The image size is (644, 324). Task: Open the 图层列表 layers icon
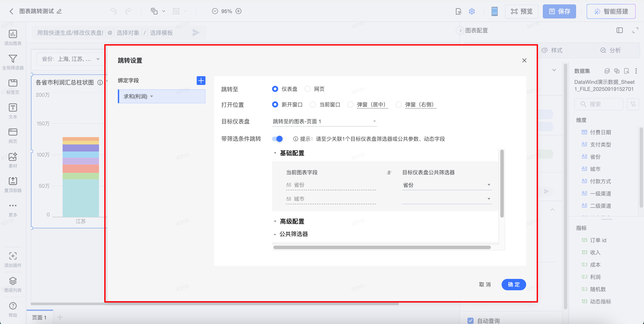pos(13,281)
